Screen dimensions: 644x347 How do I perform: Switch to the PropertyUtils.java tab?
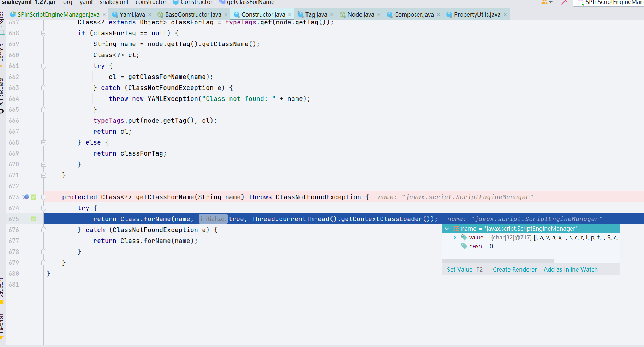point(477,14)
